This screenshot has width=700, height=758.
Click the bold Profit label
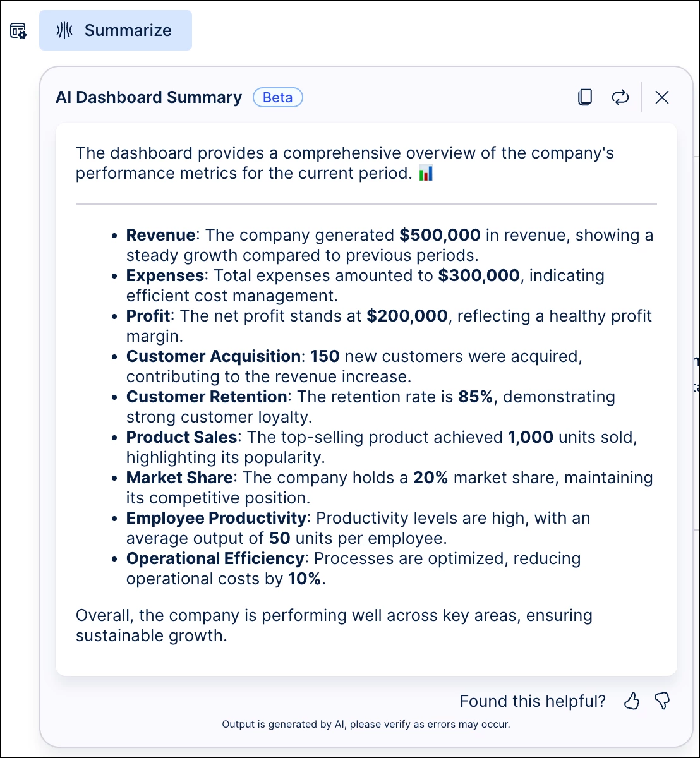point(148,316)
